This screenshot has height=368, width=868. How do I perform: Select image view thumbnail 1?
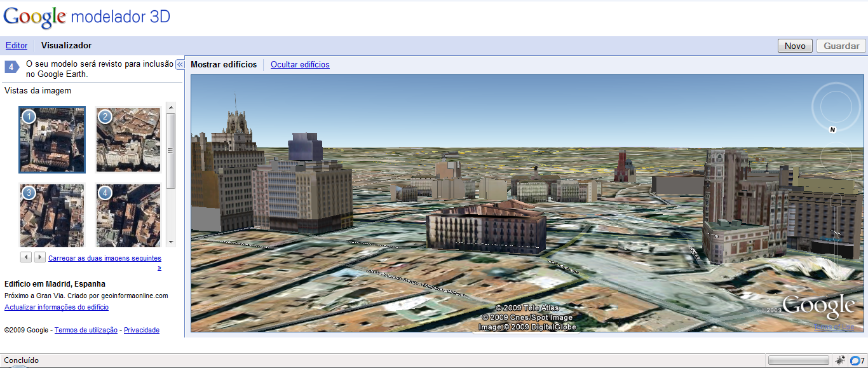pos(52,140)
